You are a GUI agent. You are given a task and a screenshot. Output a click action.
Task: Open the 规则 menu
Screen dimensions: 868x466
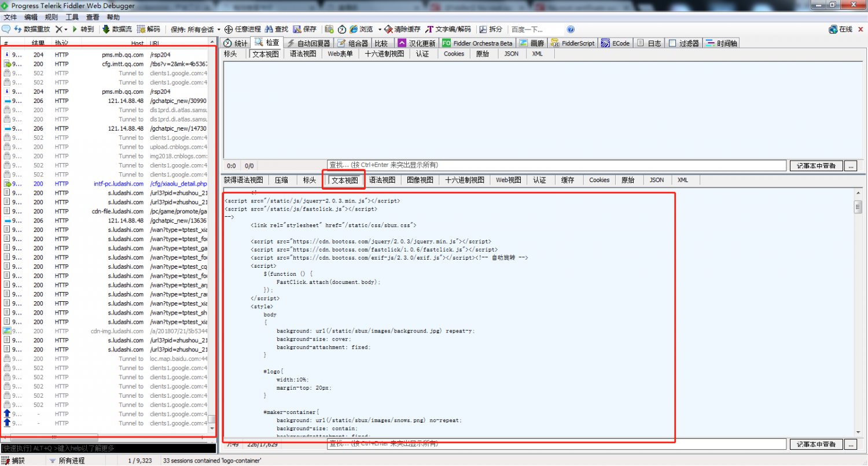click(52, 17)
